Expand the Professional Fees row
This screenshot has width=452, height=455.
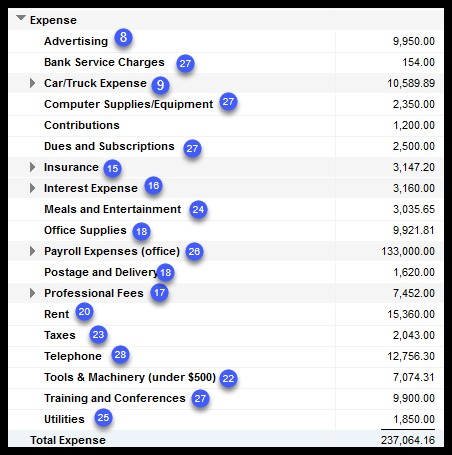32,293
